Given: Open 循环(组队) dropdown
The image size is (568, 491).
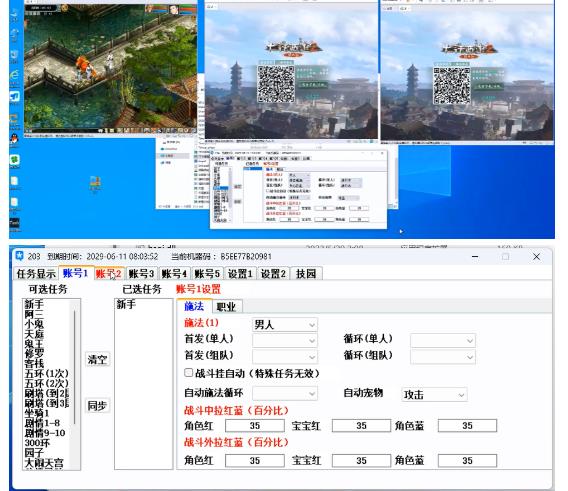Looking at the screenshot, I should tap(443, 357).
